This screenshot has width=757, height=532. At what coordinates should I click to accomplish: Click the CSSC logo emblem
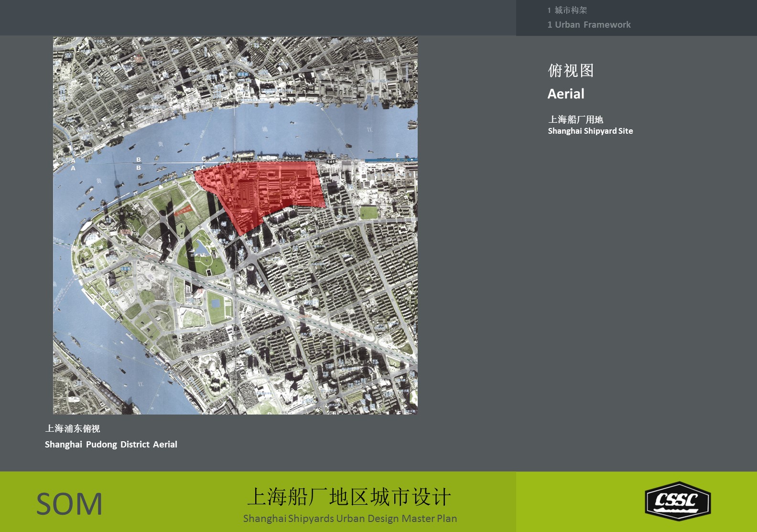[x=678, y=501]
